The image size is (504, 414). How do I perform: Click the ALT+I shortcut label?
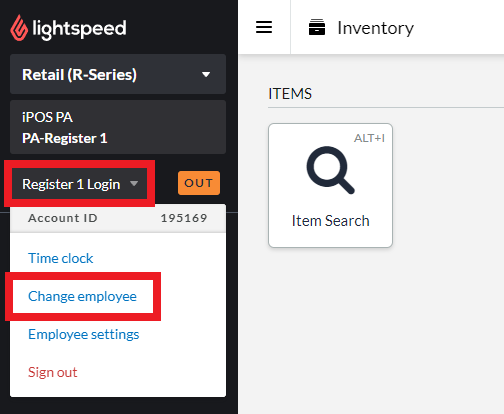(369, 138)
